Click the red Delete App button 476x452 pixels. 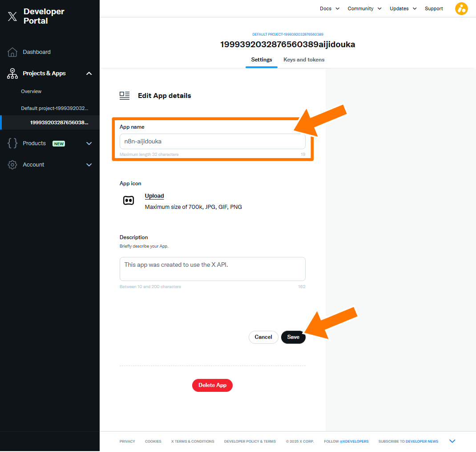tap(212, 385)
